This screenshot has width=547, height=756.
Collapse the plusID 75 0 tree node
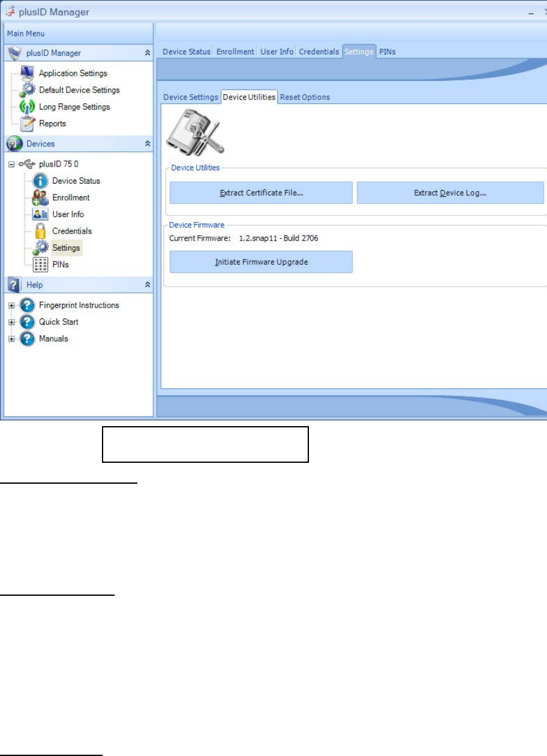point(11,164)
